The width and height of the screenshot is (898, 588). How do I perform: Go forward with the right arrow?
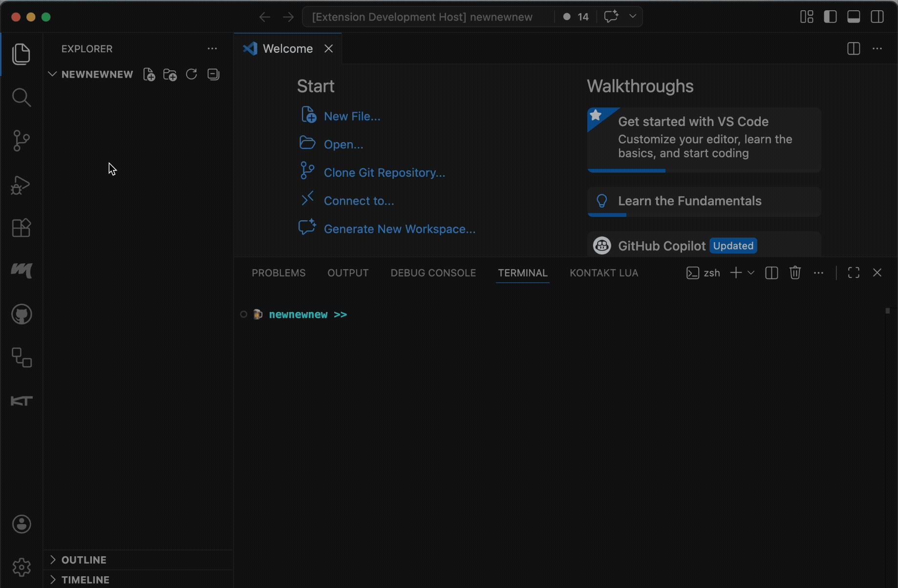[x=289, y=17]
